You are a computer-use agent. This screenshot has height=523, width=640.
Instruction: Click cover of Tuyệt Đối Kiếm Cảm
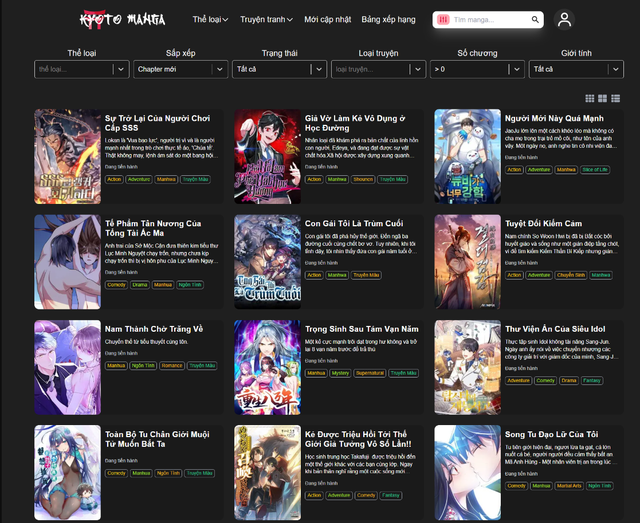click(x=467, y=262)
